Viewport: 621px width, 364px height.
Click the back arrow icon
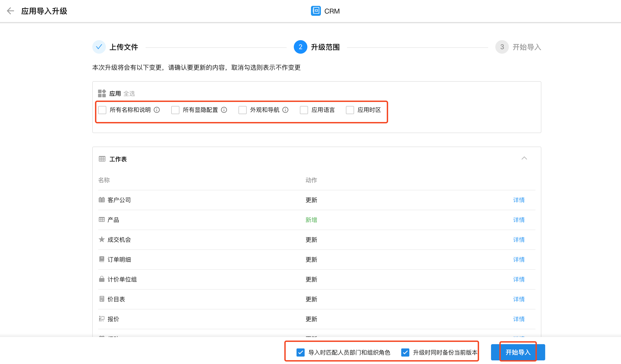(10, 11)
